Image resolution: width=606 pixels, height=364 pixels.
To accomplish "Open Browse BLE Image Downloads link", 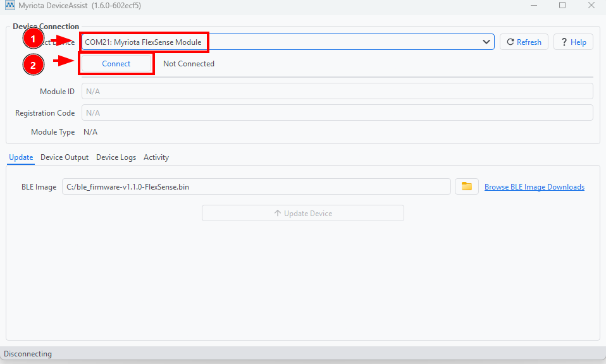I will (534, 187).
